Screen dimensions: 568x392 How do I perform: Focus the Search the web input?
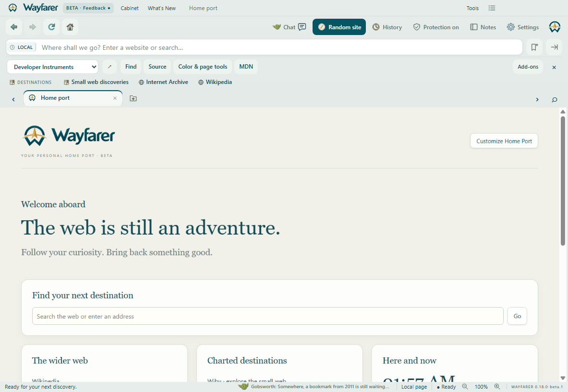(x=268, y=316)
